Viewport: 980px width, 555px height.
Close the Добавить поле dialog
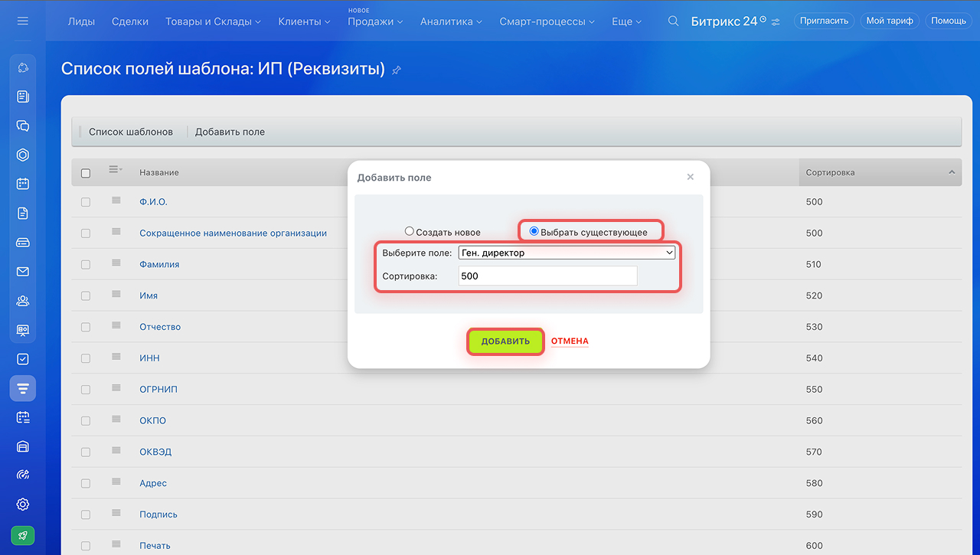pos(690,177)
